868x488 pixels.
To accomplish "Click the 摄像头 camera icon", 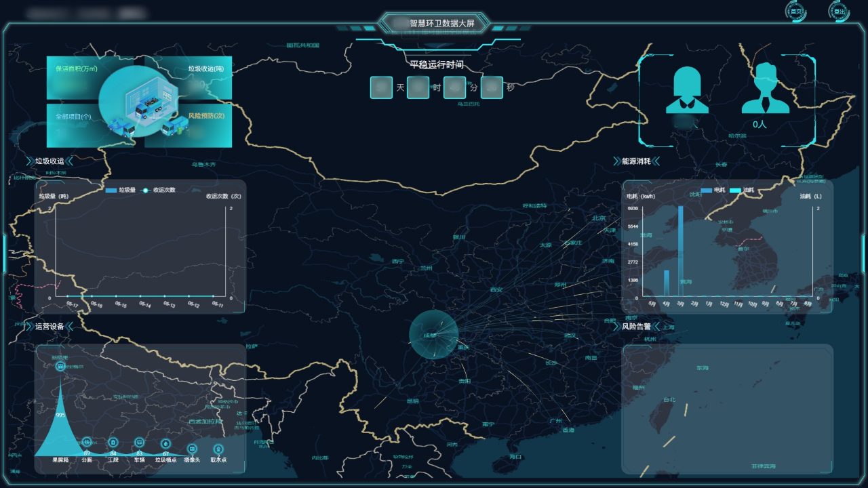I will point(192,449).
